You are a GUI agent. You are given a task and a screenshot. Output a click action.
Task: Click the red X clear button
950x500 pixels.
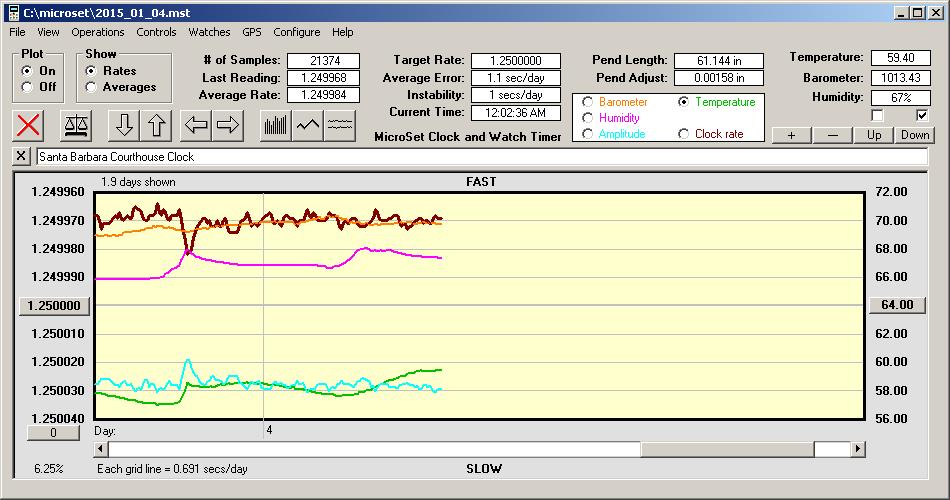point(30,126)
